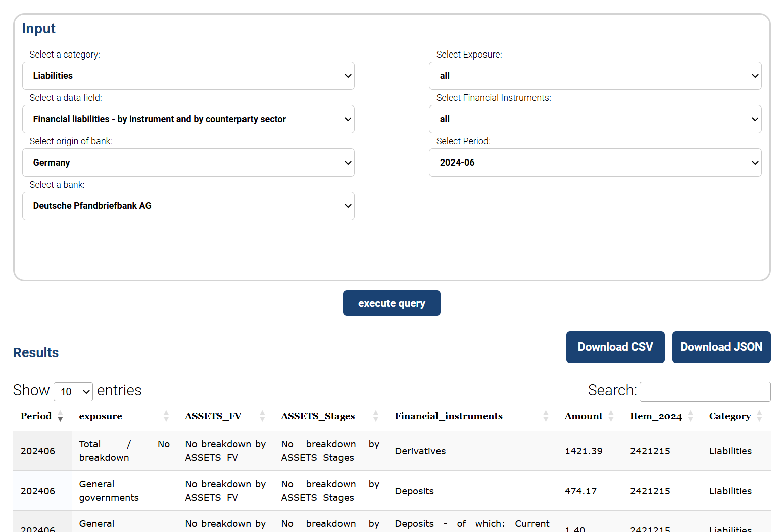Change entries shown per page
Screen dimensions: 776x532
click(73, 392)
